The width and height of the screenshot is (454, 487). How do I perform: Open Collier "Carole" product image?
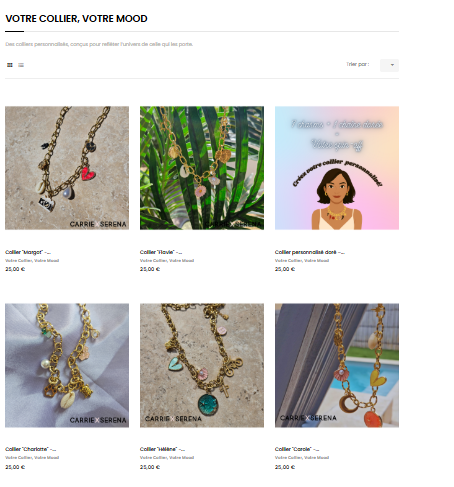click(x=337, y=365)
